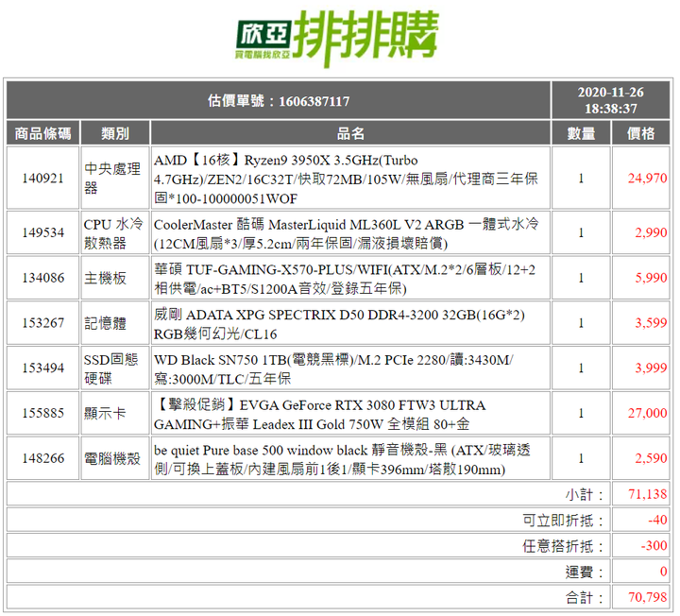Click the 數量 column header
The height and width of the screenshot is (616, 680).
(x=581, y=133)
